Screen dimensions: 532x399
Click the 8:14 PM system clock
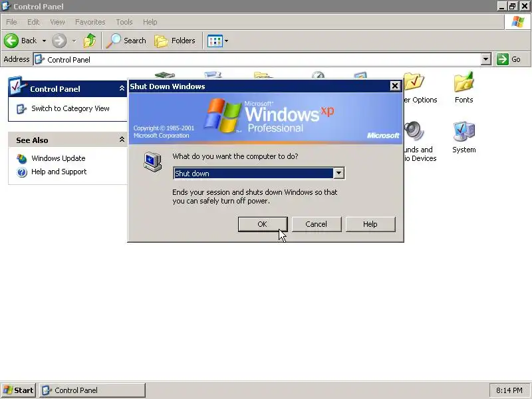[x=509, y=390]
